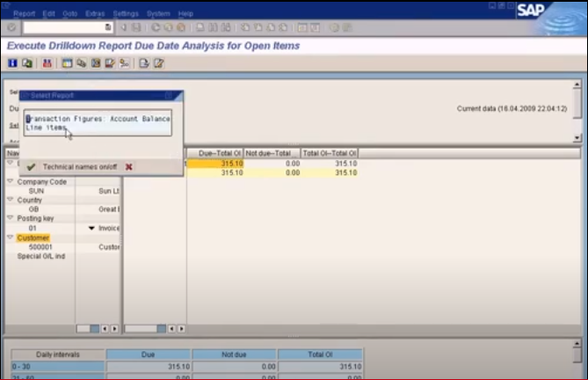Click the Create New Session icon
588x380 pixels.
click(x=302, y=27)
